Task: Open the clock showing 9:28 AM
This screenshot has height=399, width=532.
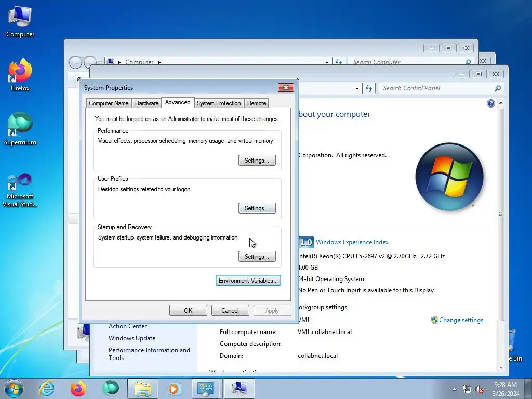Action: (x=506, y=389)
